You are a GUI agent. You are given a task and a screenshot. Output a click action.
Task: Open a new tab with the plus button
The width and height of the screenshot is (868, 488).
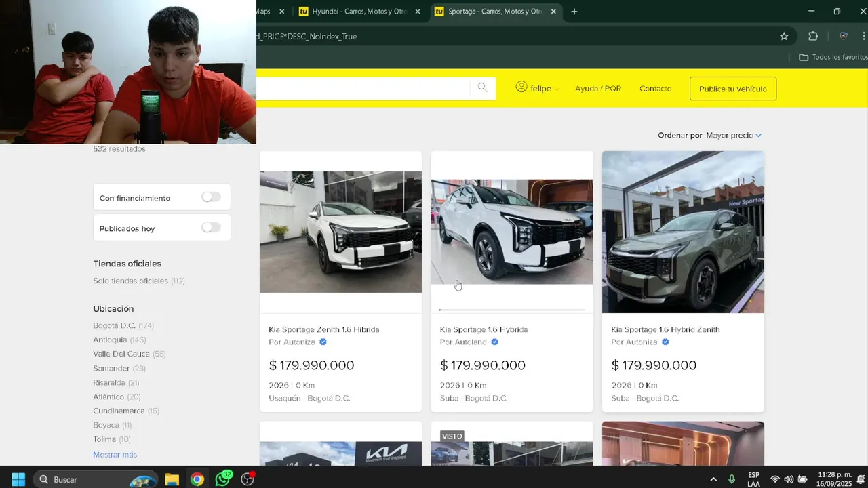tap(574, 12)
